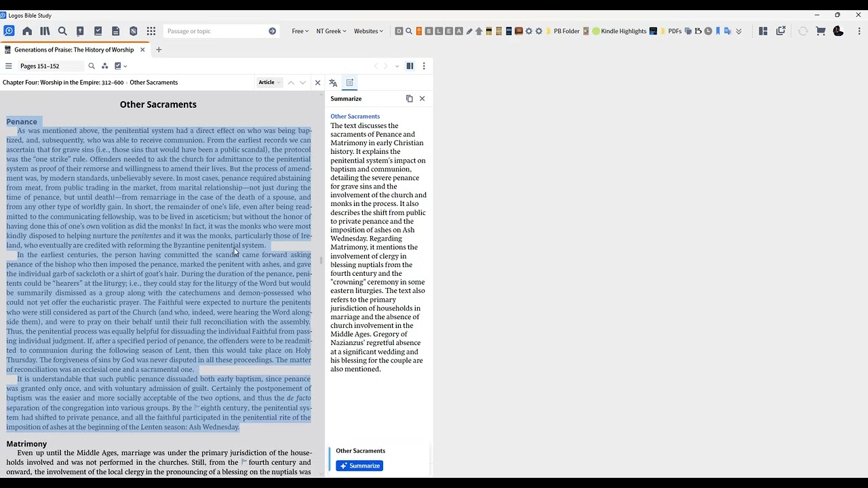Click the flag marker before eighth century
This screenshot has height=488, width=868.
point(197,407)
